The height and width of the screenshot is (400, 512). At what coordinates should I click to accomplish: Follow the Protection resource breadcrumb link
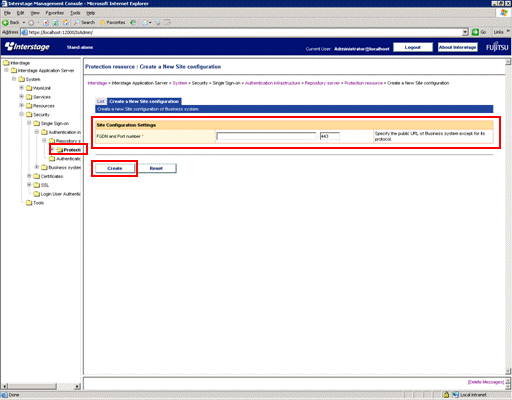tap(363, 83)
